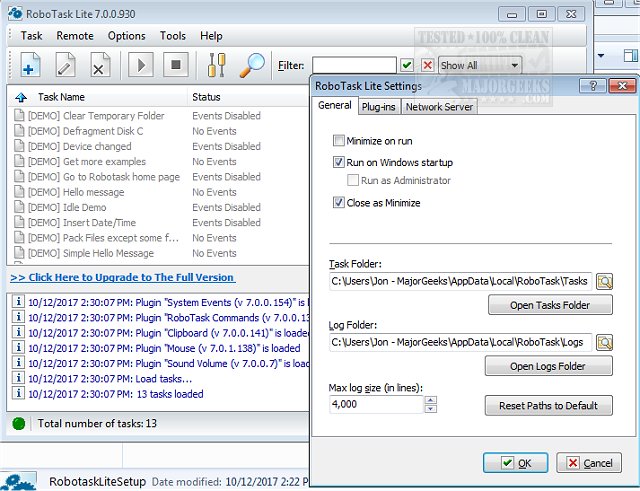
Task: Click Upgrade to The Full Version link
Action: pyautogui.click(x=122, y=278)
